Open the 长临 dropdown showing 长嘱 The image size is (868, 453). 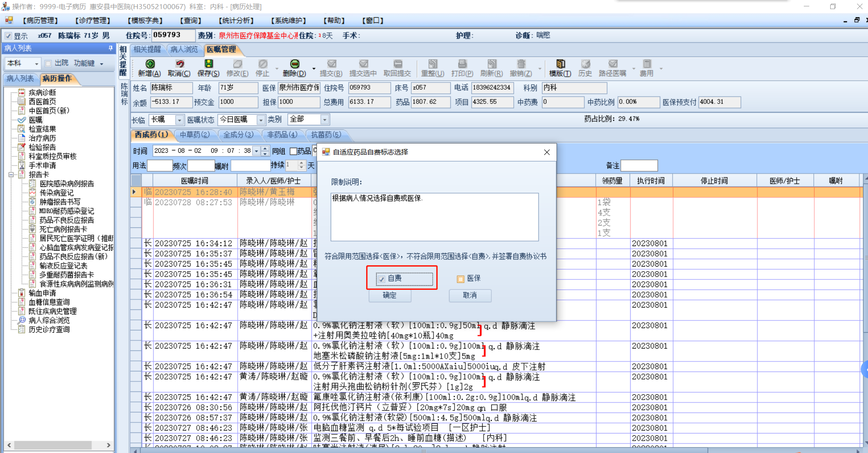click(179, 120)
